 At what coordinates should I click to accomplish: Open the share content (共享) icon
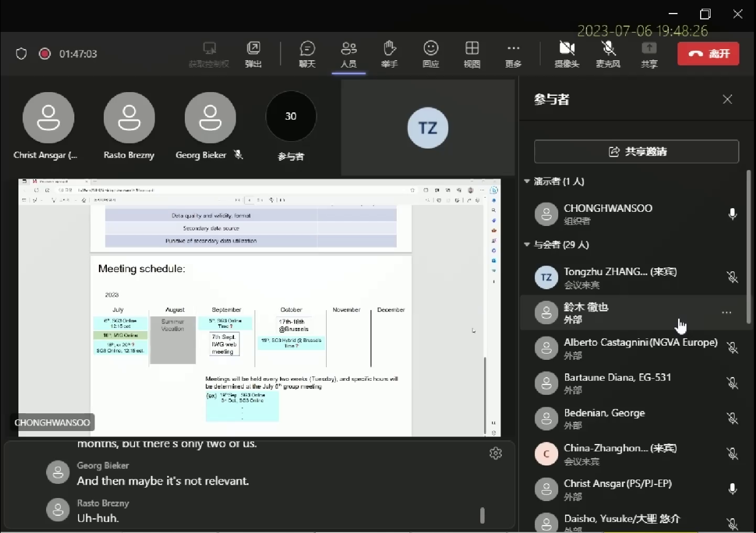[x=649, y=54]
